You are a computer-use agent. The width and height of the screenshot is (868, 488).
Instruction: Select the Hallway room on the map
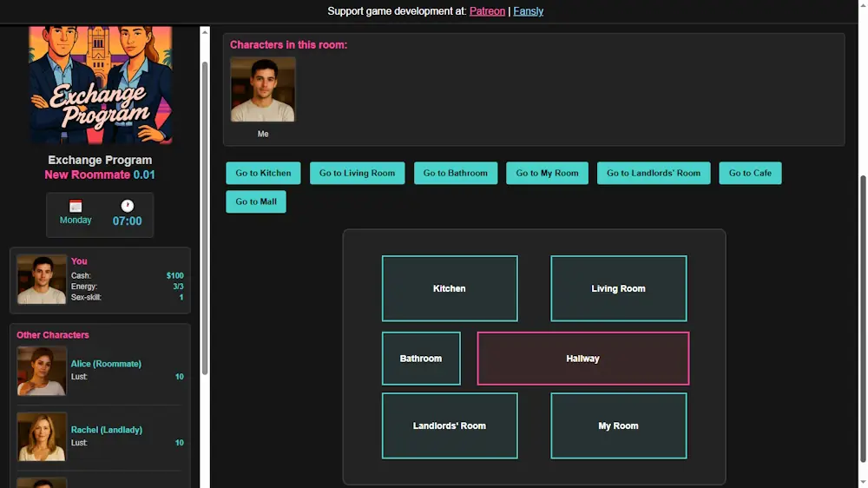coord(582,359)
